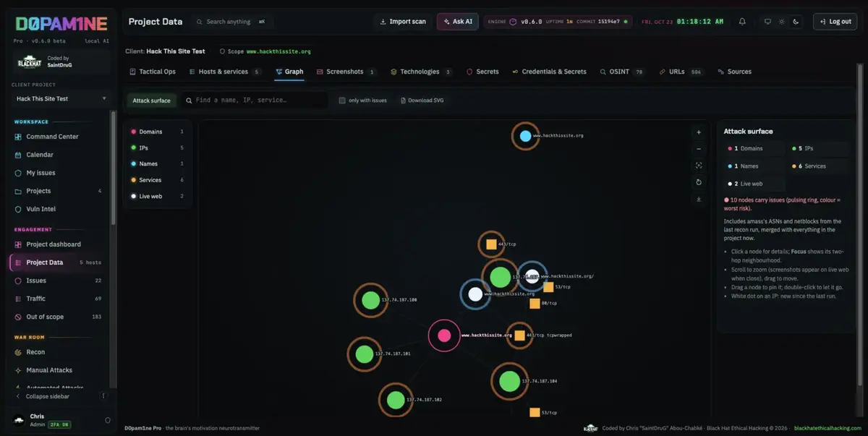This screenshot has width=868, height=436.
Task: Open the client project dropdown
Action: click(61, 98)
